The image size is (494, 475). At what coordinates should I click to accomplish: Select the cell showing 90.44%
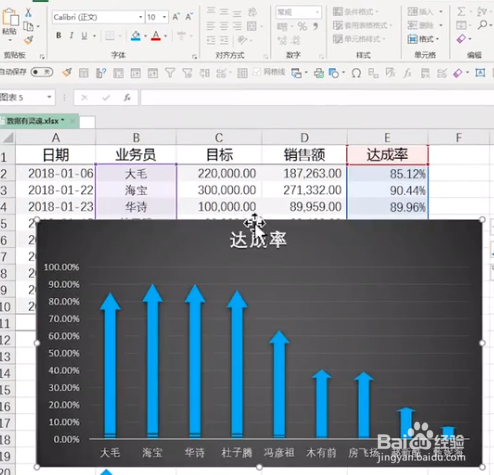click(387, 190)
